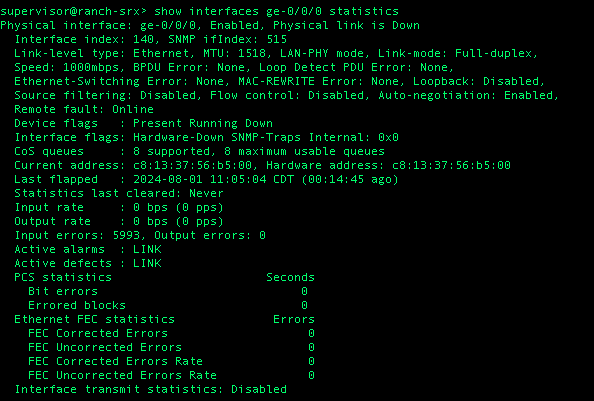Click the MTU value 1518
Image resolution: width=594 pixels, height=401 pixels.
252,53
